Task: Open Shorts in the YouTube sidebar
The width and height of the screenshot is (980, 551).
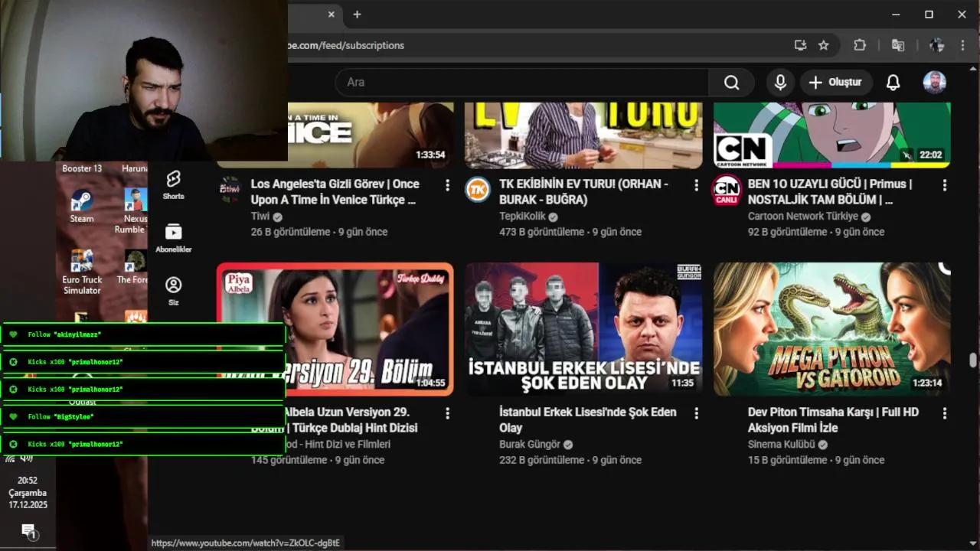Action: 173,184
